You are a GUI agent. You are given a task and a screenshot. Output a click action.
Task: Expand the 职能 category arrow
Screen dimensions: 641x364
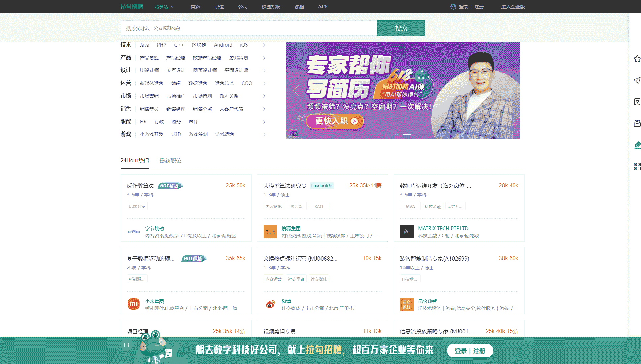pyautogui.click(x=264, y=122)
